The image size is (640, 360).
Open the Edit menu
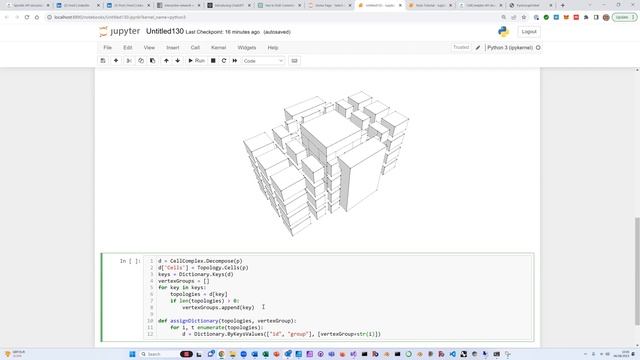click(128, 48)
